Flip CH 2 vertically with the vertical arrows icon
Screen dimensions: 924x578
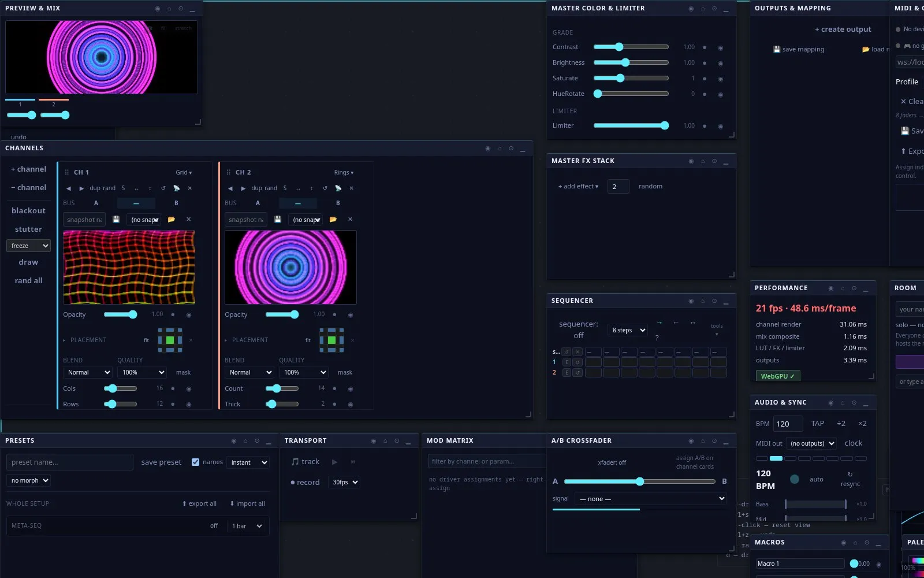[312, 188]
